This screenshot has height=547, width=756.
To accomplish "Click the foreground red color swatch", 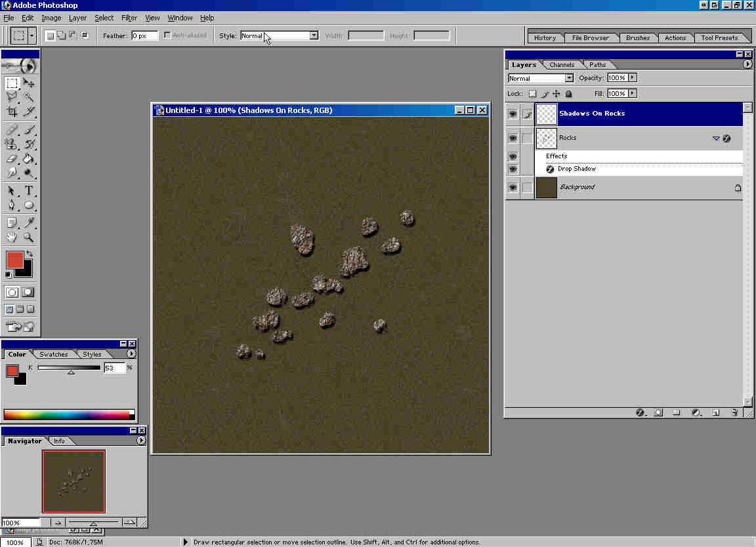I will 14,259.
